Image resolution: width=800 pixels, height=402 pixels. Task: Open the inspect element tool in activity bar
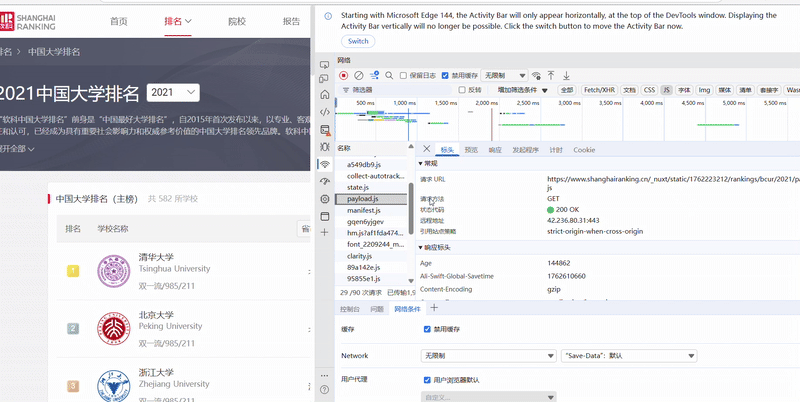point(324,65)
